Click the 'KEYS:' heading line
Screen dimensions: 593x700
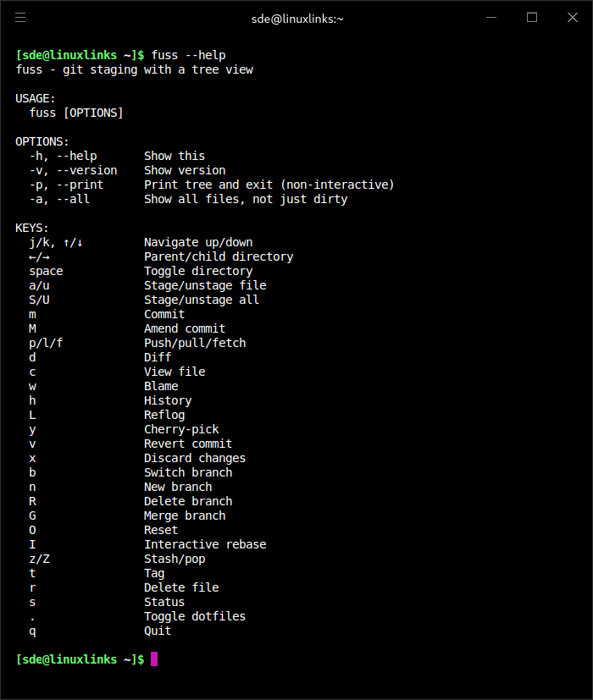click(32, 228)
